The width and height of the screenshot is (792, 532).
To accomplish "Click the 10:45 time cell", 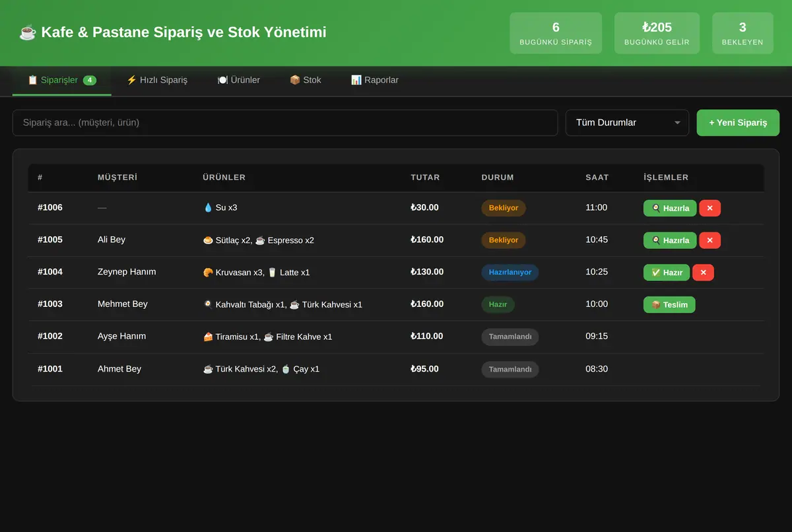I will tap(597, 240).
